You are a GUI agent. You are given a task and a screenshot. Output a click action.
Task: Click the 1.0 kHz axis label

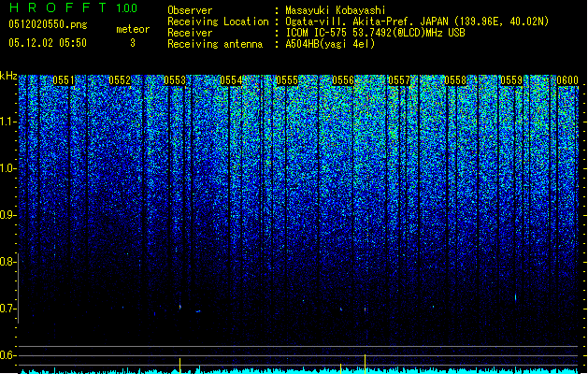[7, 168]
